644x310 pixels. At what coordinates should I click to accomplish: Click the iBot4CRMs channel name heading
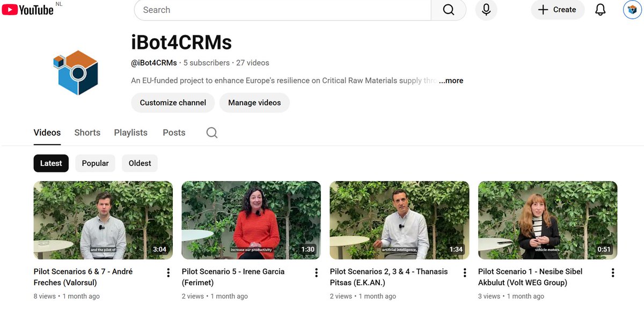pyautogui.click(x=181, y=42)
